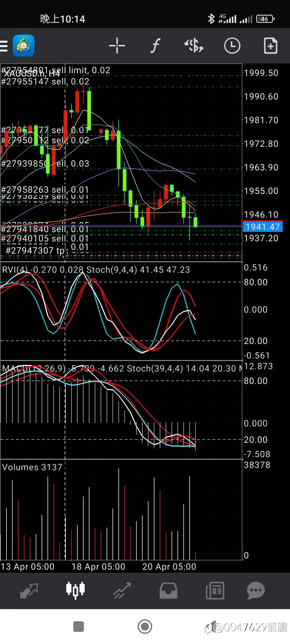
Task: Tap the battery indicator showing 46
Action: click(x=265, y=19)
